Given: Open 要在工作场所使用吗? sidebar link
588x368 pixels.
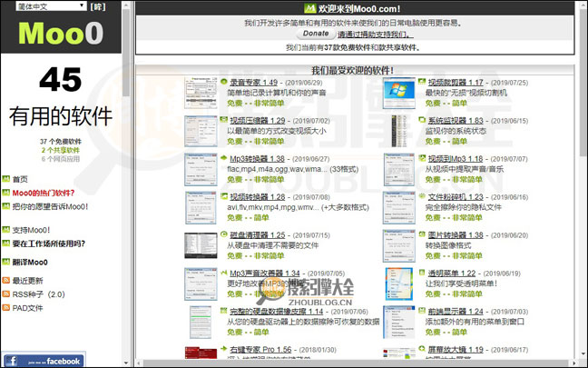Looking at the screenshot, I should 49,244.
